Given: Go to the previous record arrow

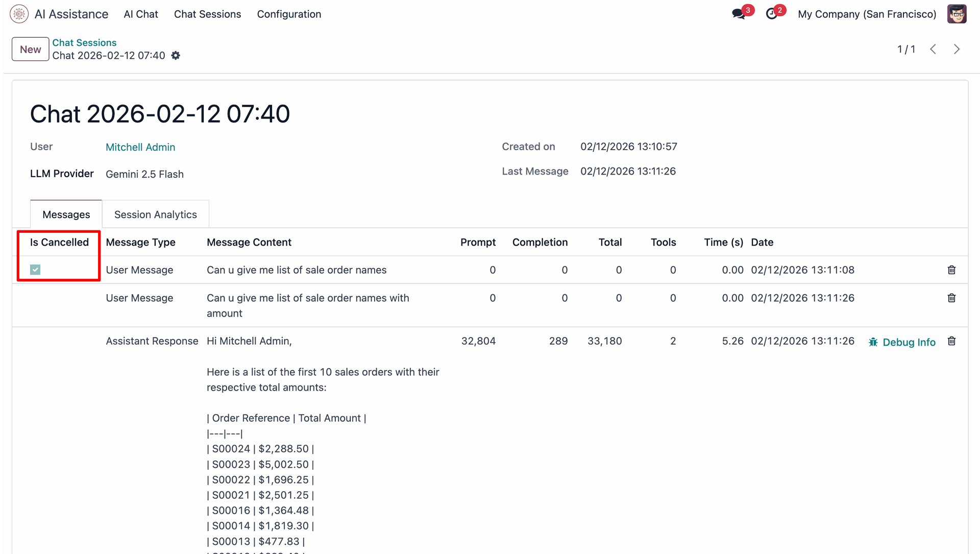Looking at the screenshot, I should [933, 49].
